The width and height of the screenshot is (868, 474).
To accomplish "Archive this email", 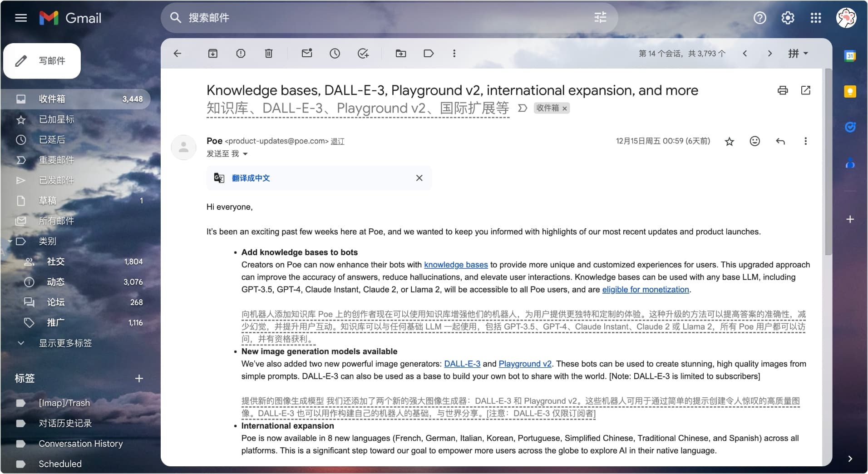I will point(212,54).
